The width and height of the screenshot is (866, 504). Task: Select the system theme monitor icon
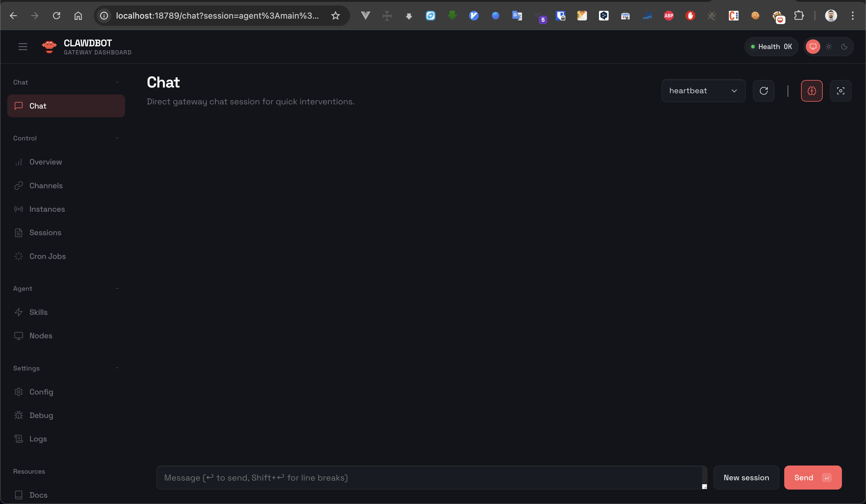(813, 46)
